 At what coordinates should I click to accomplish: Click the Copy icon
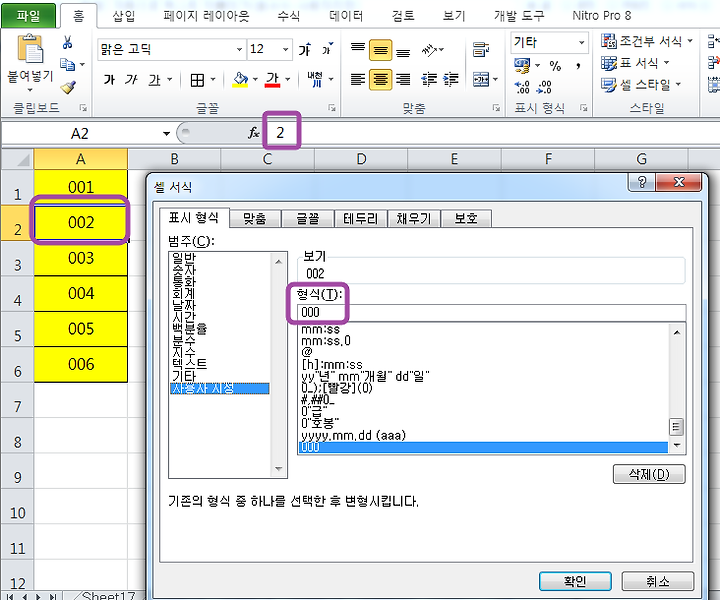pos(68,64)
